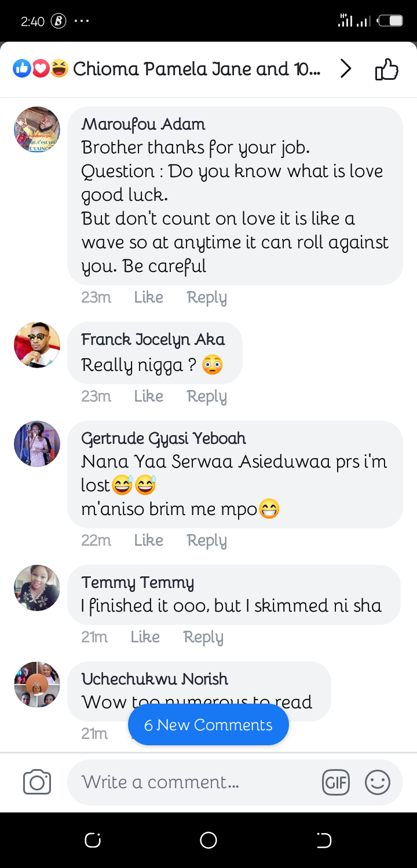
Task: Like Maroufou Adam's comment
Action: click(149, 297)
